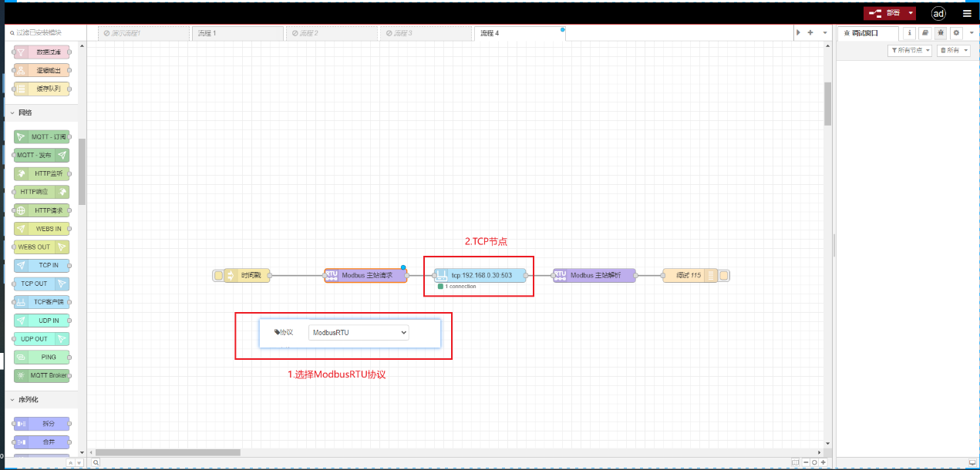The image size is (980, 470).
Task: Click the tcp:192.168.0.30:503 node
Action: [x=480, y=275]
